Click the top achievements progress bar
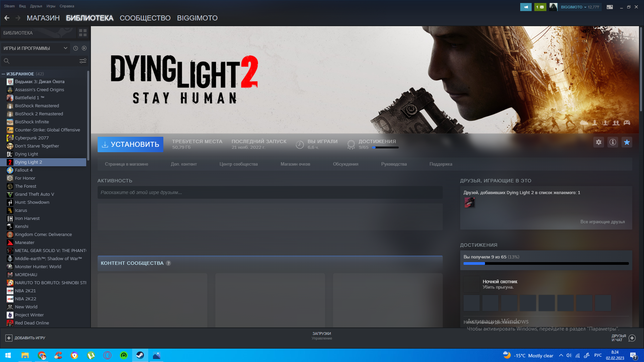Screen dimensions: 644x362 coord(385,147)
